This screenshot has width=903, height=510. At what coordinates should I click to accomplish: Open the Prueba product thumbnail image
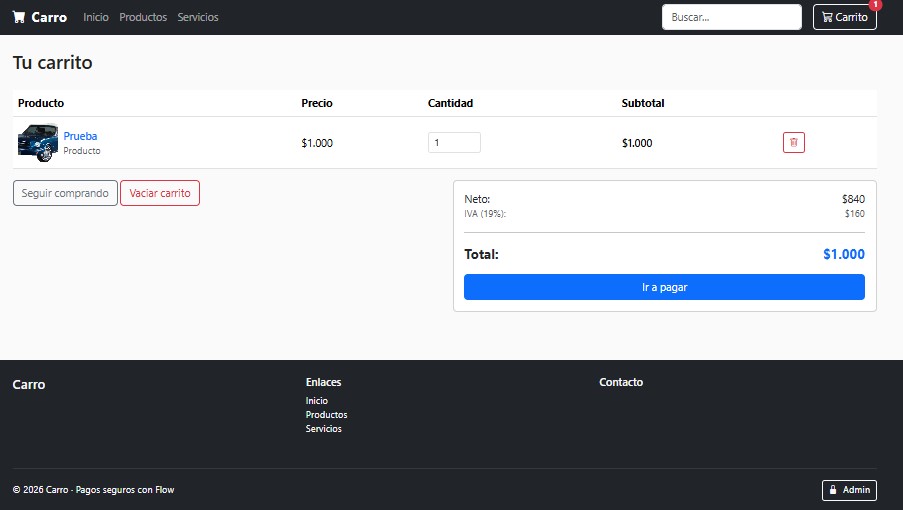(38, 142)
